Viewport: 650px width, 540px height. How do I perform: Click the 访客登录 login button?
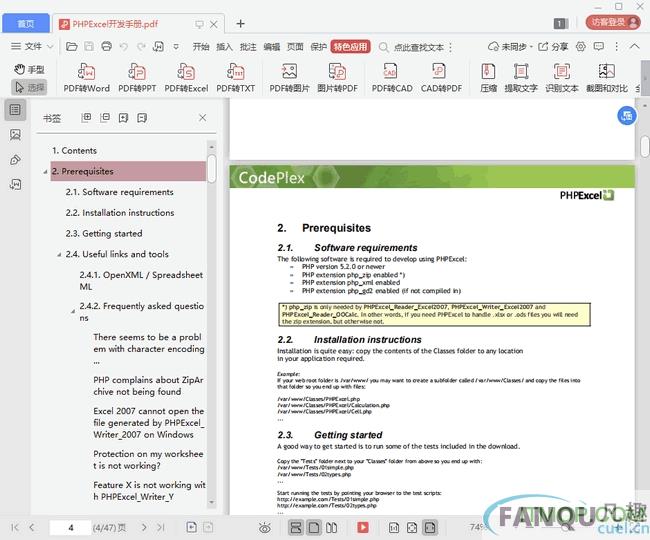(x=613, y=22)
